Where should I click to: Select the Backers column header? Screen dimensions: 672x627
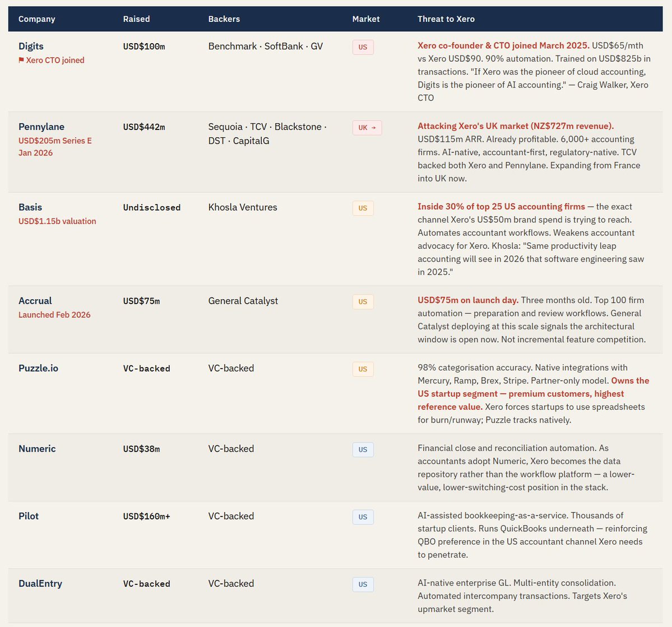point(224,19)
